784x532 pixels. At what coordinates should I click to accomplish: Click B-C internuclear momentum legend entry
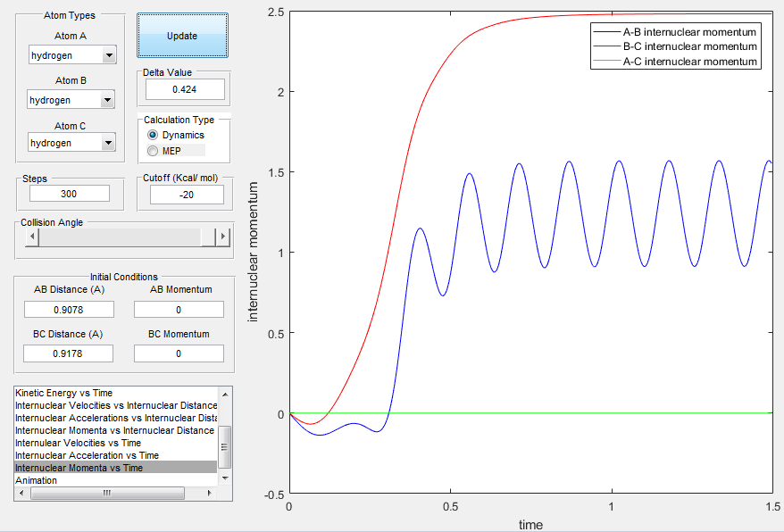(x=675, y=46)
